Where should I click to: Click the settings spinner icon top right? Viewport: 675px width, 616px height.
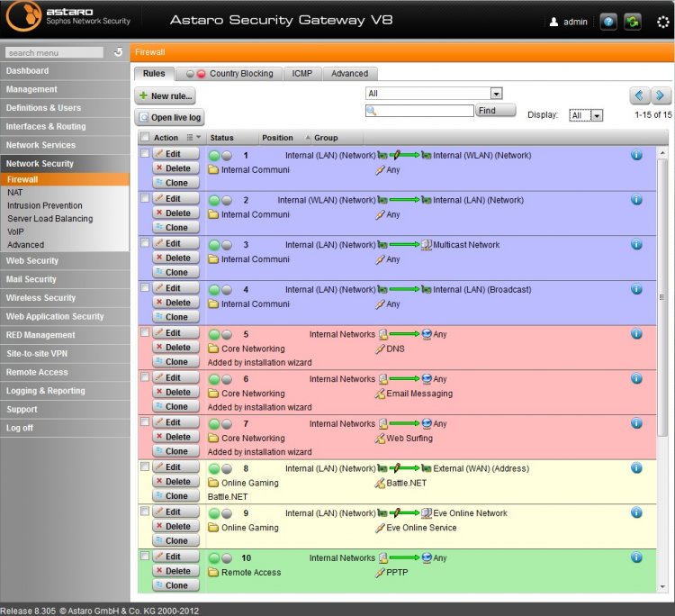(x=663, y=22)
